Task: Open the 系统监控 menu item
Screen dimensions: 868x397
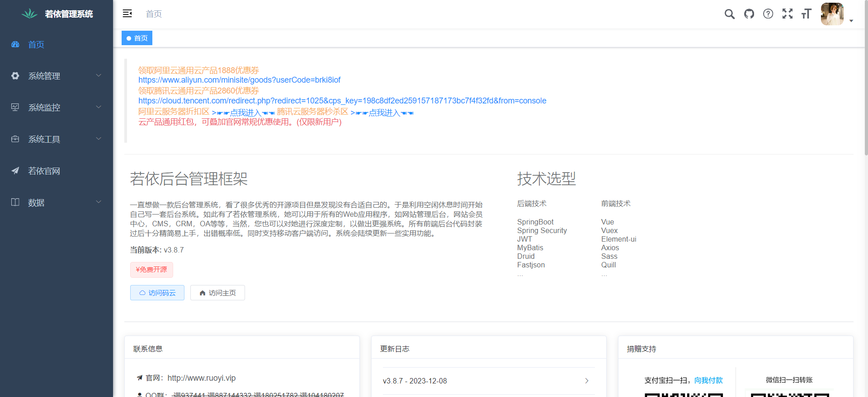Action: (57, 107)
